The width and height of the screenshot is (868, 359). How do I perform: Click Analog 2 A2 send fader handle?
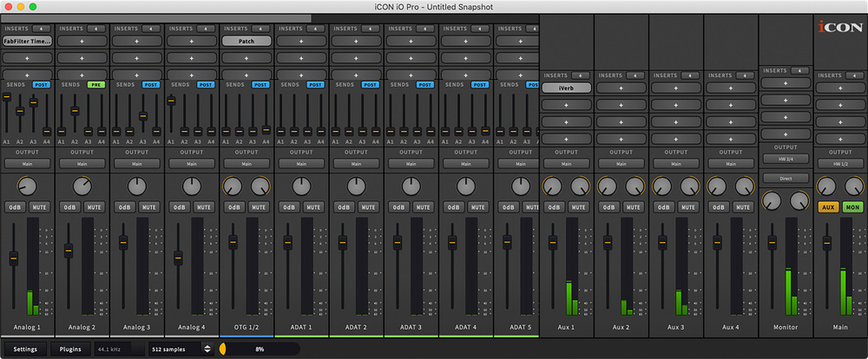[x=75, y=111]
